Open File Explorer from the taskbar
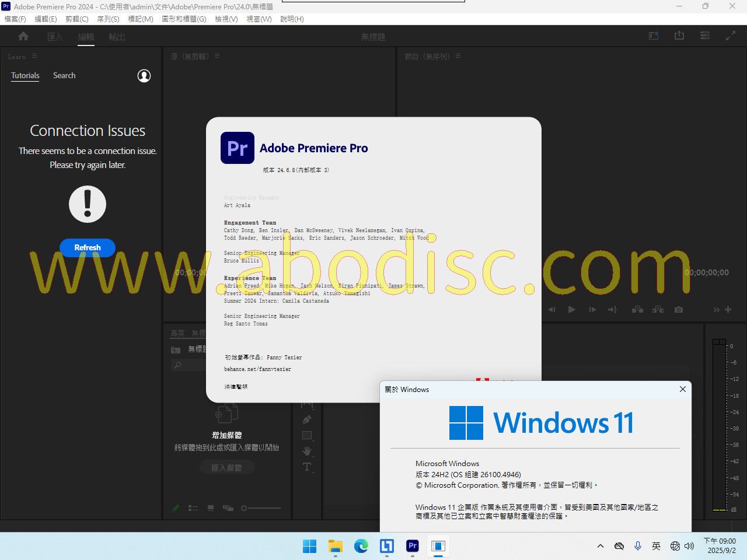Viewport: 747px width, 560px height. 335,546
